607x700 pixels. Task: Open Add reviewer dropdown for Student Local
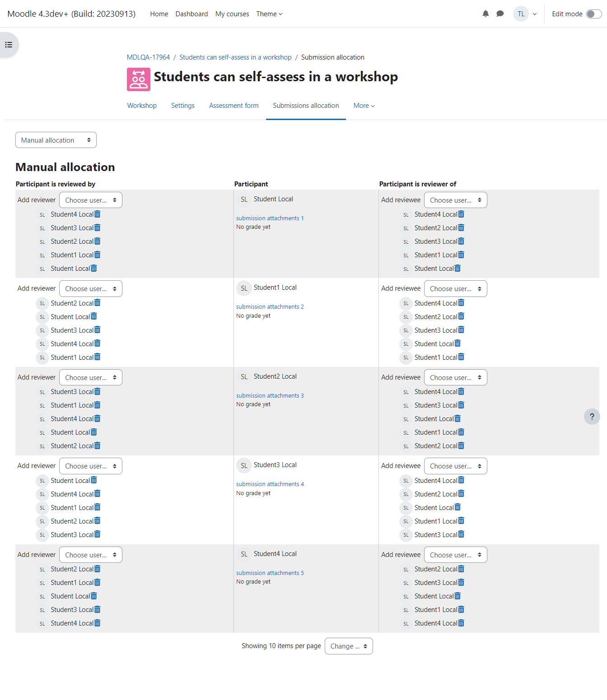(x=91, y=200)
